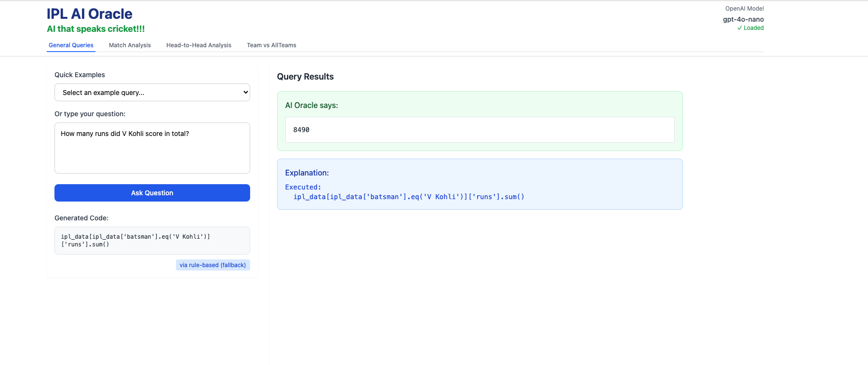Click the 'AI that speaks cricket!!!' tagline
Viewport: 868px width, 365px height.
95,29
